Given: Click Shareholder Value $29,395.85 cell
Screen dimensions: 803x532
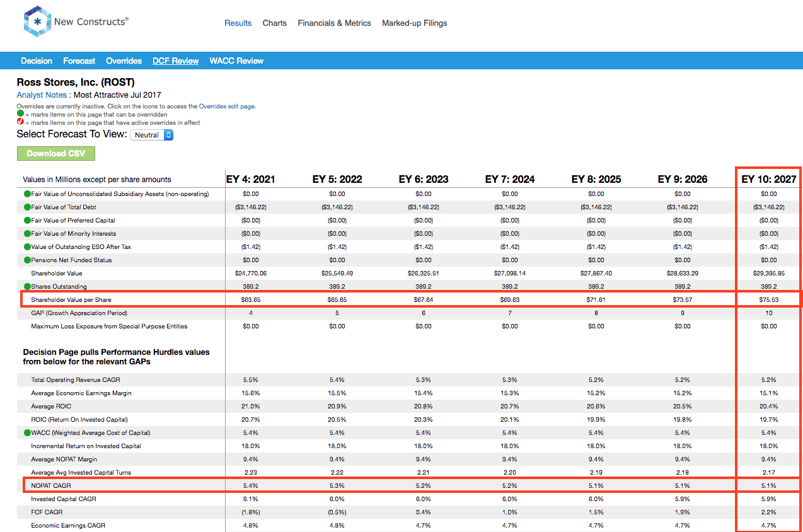Looking at the screenshot, I should click(769, 273).
